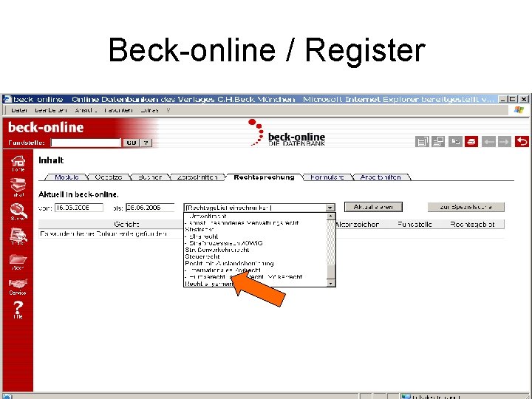Click the split windows icon in top toolbar
The image size is (532, 399).
point(438,141)
